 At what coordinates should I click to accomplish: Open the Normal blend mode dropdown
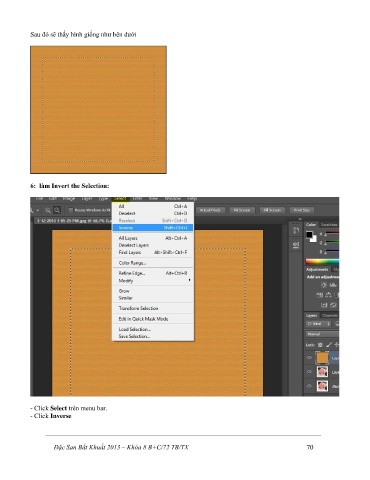pyautogui.click(x=322, y=334)
